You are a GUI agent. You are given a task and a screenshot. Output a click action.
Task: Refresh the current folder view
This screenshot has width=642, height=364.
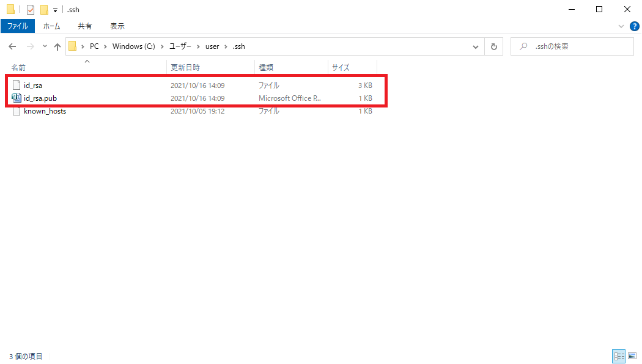click(493, 46)
